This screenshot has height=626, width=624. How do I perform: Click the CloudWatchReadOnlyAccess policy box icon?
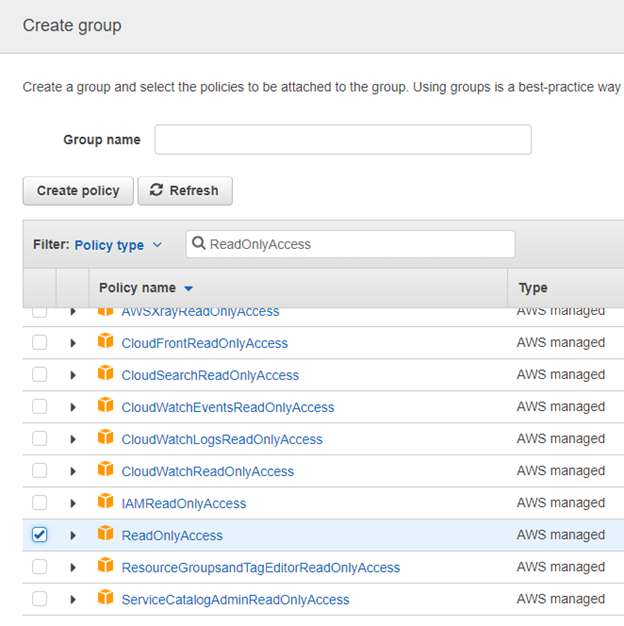105,470
